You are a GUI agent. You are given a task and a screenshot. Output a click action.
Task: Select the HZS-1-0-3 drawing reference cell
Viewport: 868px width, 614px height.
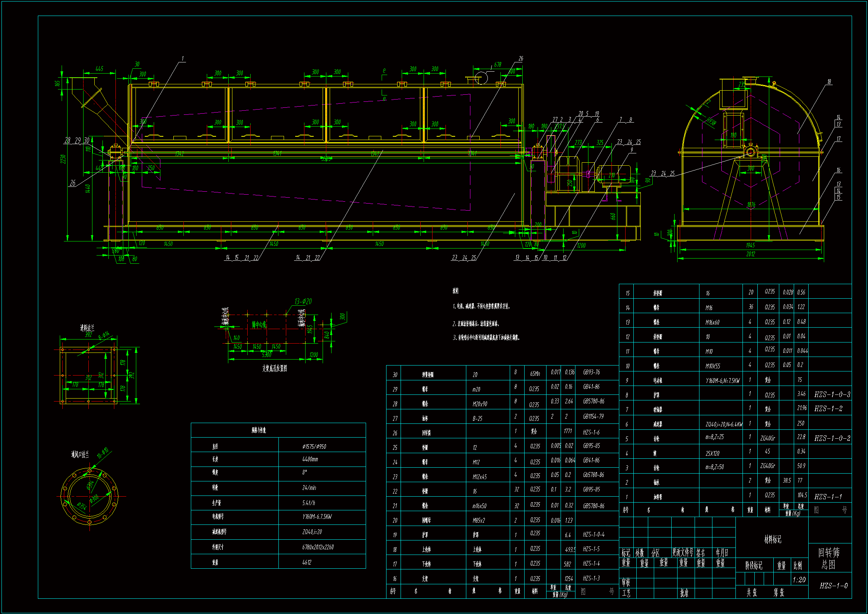coord(832,394)
